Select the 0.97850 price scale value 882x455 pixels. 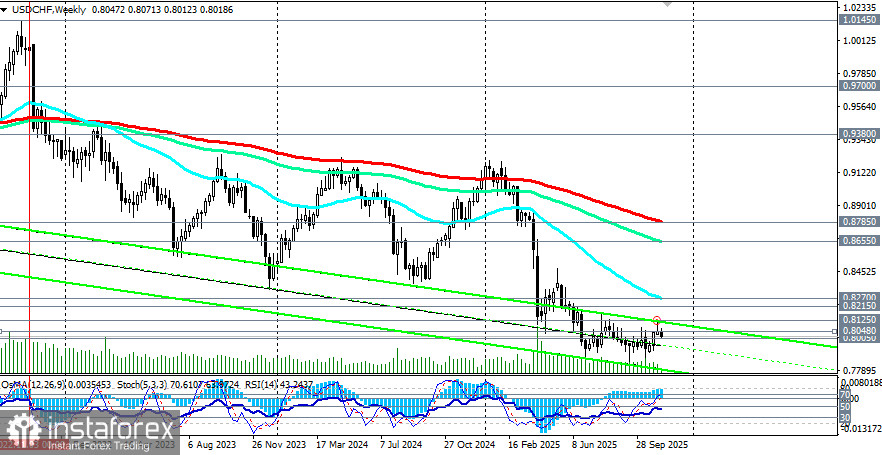coord(861,74)
